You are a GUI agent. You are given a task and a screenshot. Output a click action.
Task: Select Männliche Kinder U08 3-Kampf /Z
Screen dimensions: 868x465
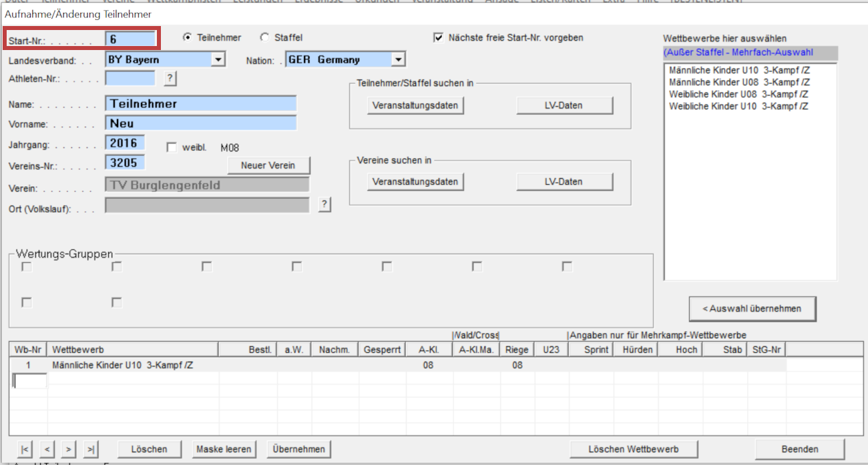[x=739, y=82]
